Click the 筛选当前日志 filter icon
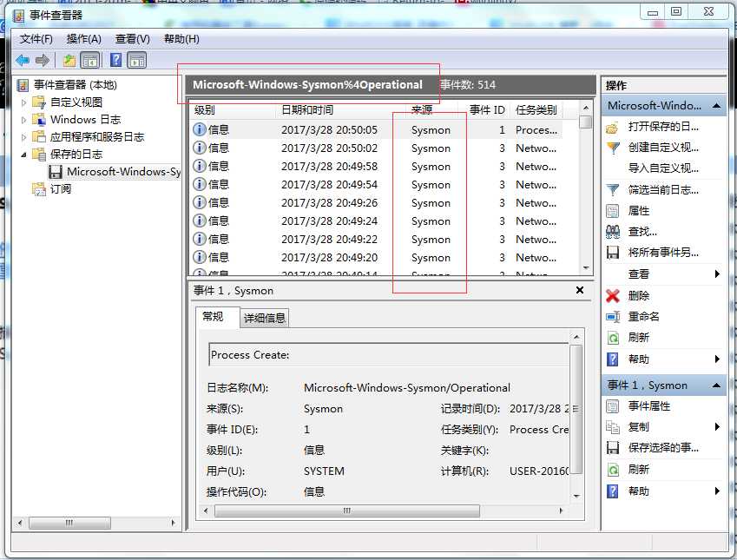The width and height of the screenshot is (737, 560). pyautogui.click(x=613, y=190)
